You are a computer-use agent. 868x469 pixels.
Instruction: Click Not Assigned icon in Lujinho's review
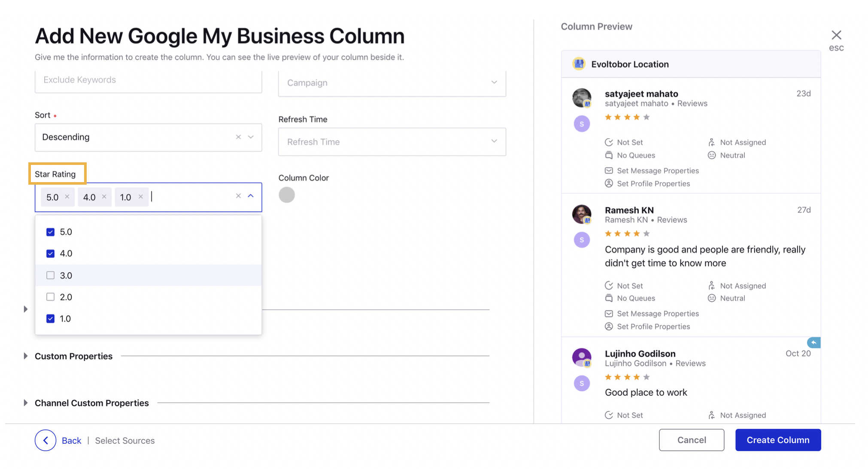[711, 415]
